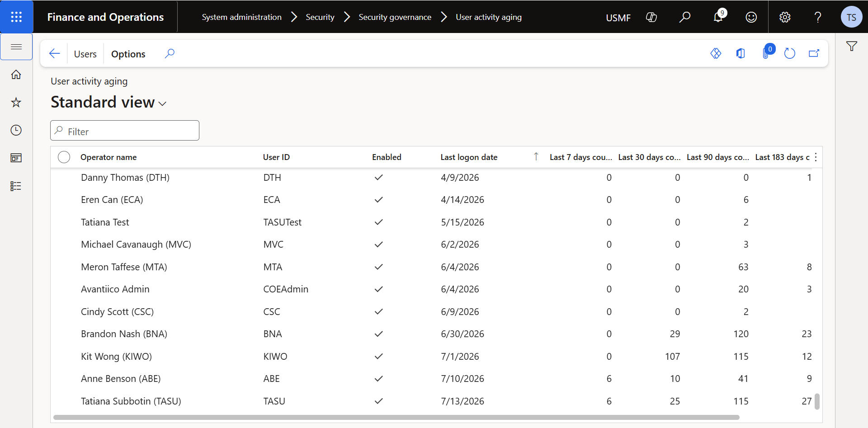This screenshot has width=868, height=428.
Task: Open the Help question mark
Action: pos(818,17)
